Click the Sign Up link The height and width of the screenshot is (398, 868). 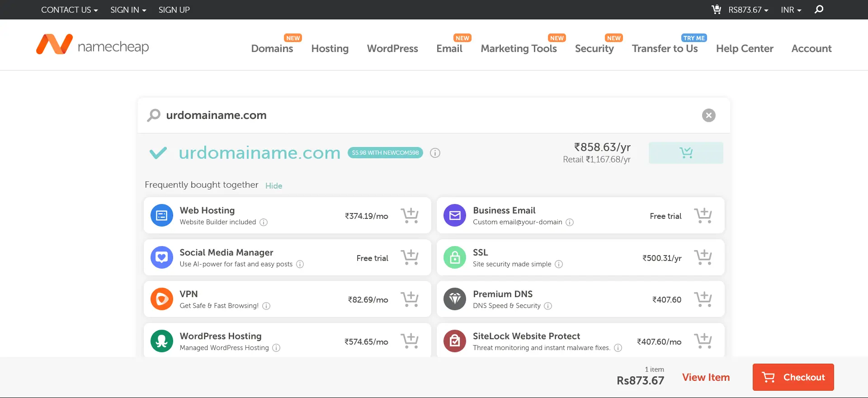174,9
